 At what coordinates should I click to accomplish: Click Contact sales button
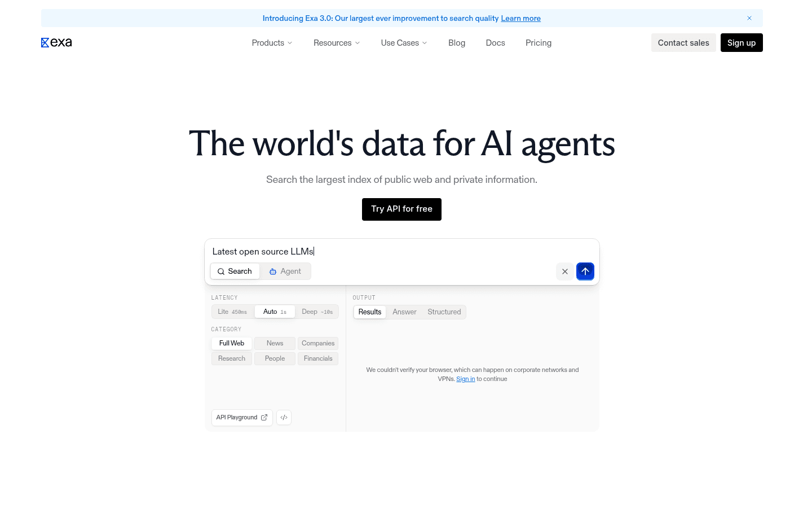pyautogui.click(x=683, y=43)
